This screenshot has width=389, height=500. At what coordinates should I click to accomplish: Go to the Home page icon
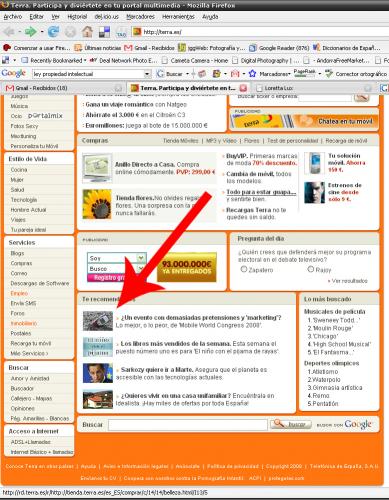click(88, 32)
